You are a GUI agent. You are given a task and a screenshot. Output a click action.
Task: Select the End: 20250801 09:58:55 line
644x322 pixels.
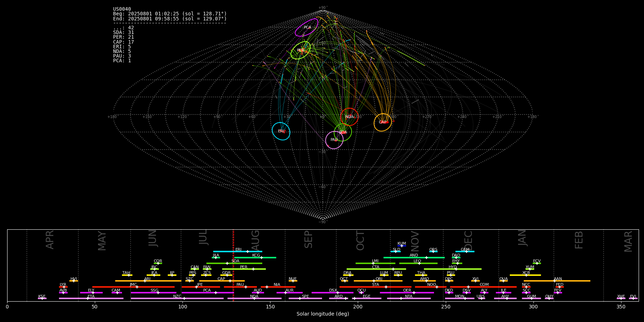(170, 19)
